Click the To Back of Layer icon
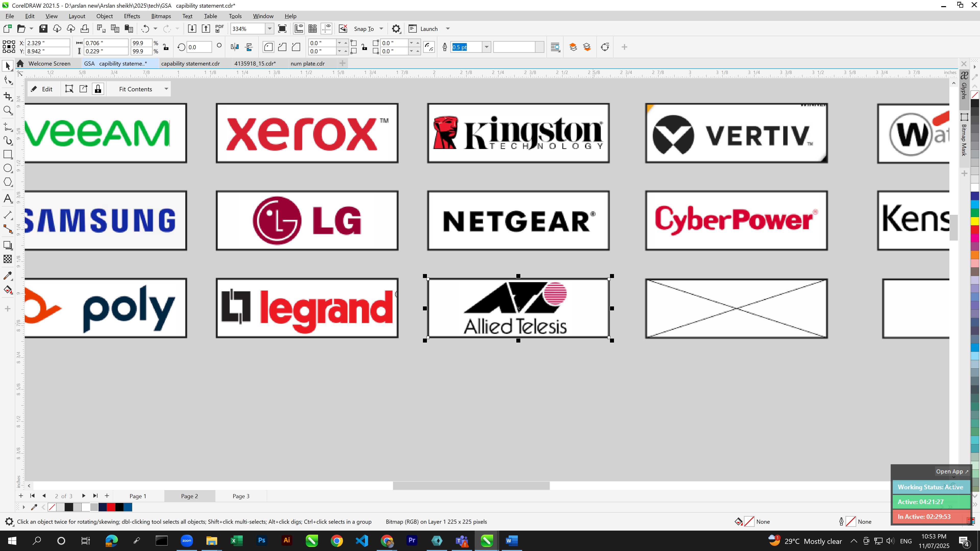Viewport: 980px width, 551px height. [587, 47]
